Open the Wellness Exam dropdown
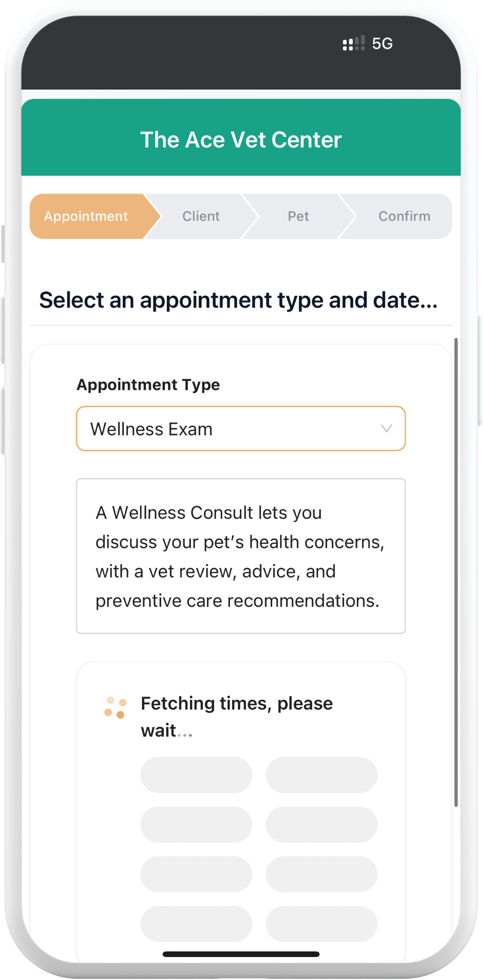 240,428
